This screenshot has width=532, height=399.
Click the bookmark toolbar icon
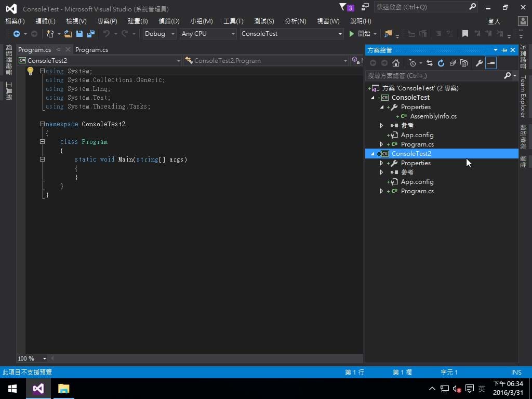click(465, 34)
